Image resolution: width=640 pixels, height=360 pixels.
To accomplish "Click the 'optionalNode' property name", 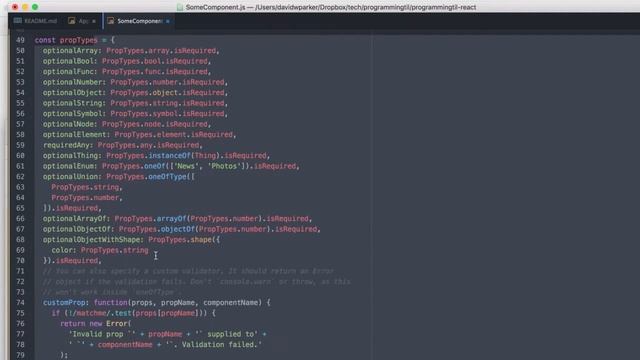I will 69,124.
